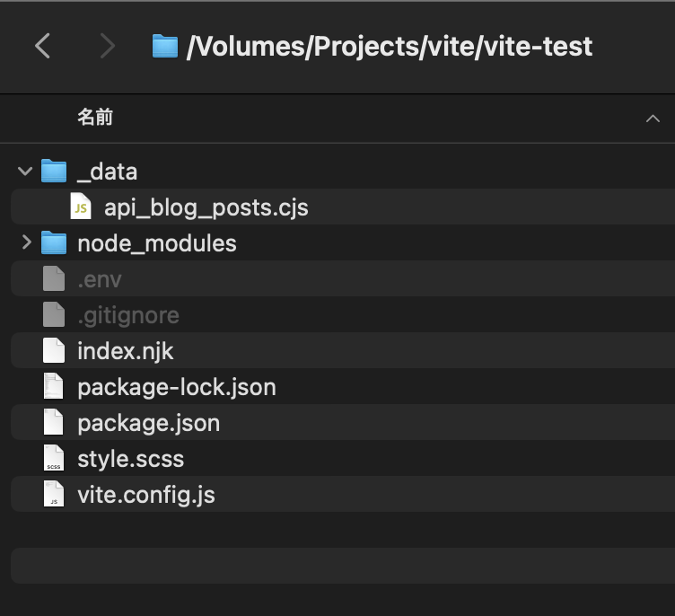Click the package-lock.json file icon

coord(54,387)
